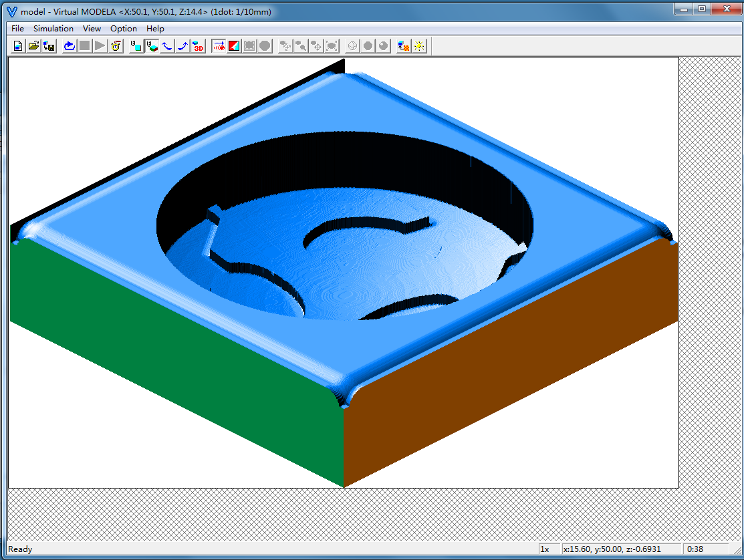Click the gray Play triangle button
744x560 pixels.
(x=100, y=46)
